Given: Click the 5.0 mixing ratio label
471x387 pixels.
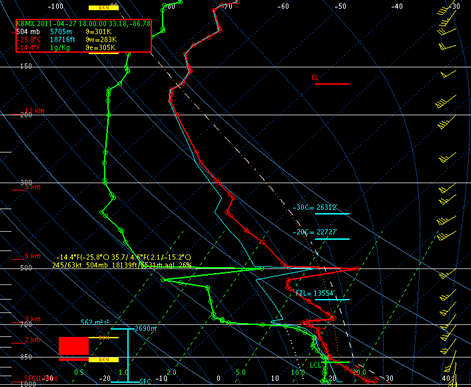Looking at the screenshot, I should click(x=241, y=372).
